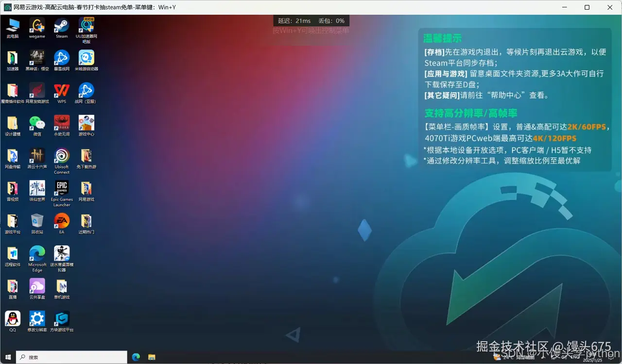Open the 米哈游启动器 launcher
The width and height of the screenshot is (622, 364).
[86, 57]
